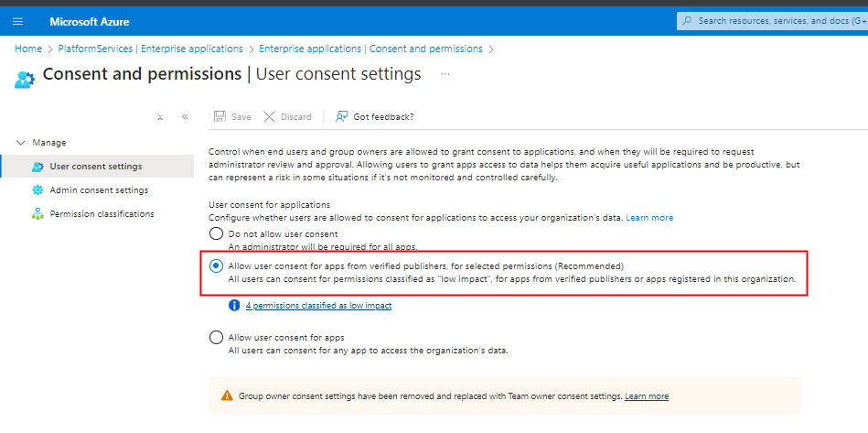Click the Save disk icon
868x433 pixels.
220,116
